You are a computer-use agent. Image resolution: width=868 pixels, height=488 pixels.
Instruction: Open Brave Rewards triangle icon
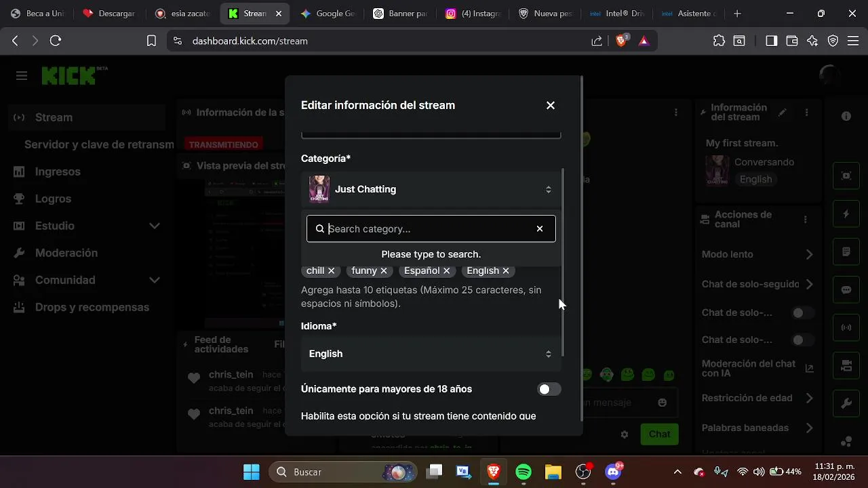click(644, 41)
